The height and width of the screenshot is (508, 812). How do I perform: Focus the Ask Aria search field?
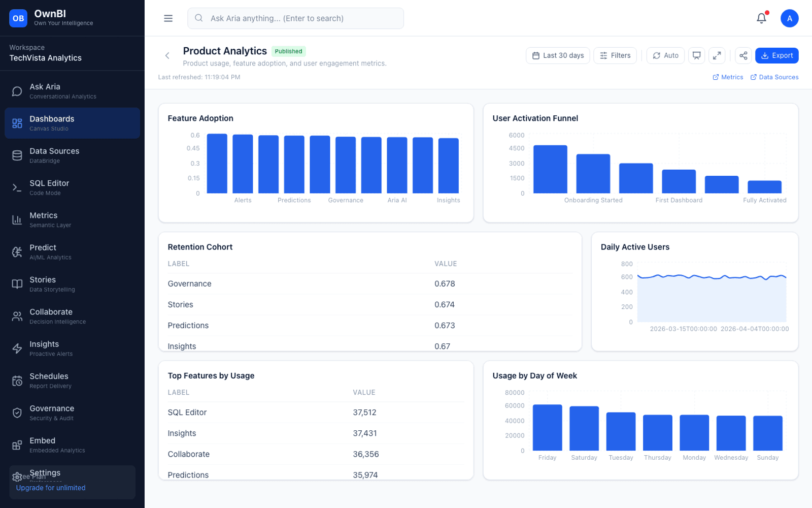[295, 18]
